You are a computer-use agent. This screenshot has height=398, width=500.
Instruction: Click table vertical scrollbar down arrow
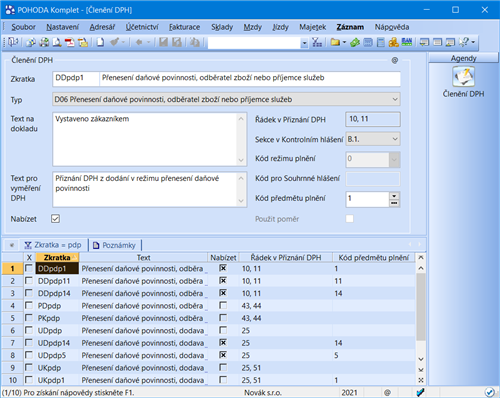click(x=421, y=359)
